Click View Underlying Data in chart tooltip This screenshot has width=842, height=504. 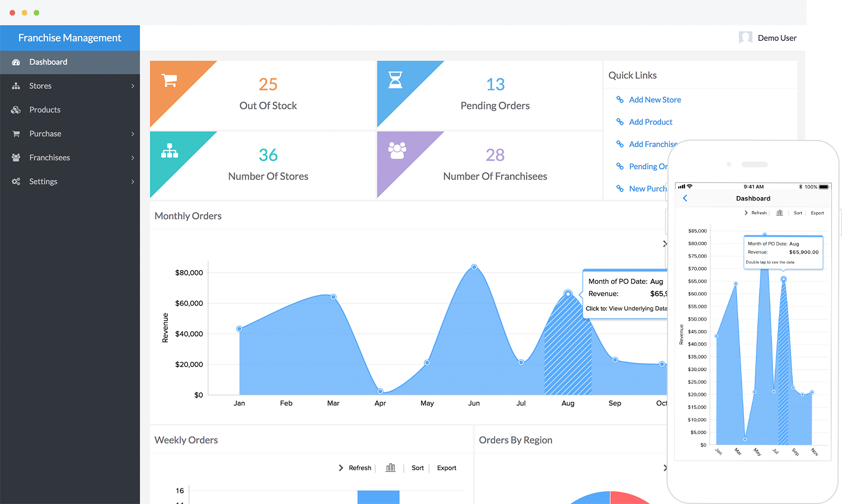638,308
